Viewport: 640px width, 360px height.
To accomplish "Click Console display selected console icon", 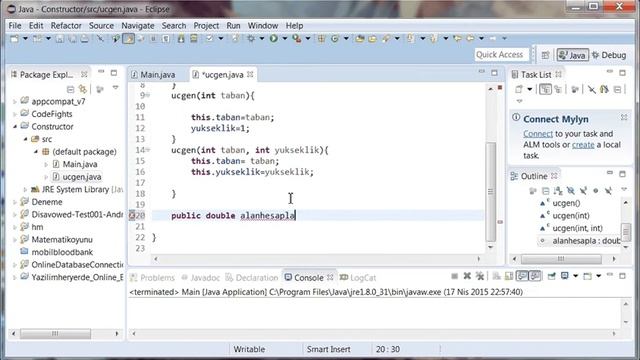I will [564, 276].
